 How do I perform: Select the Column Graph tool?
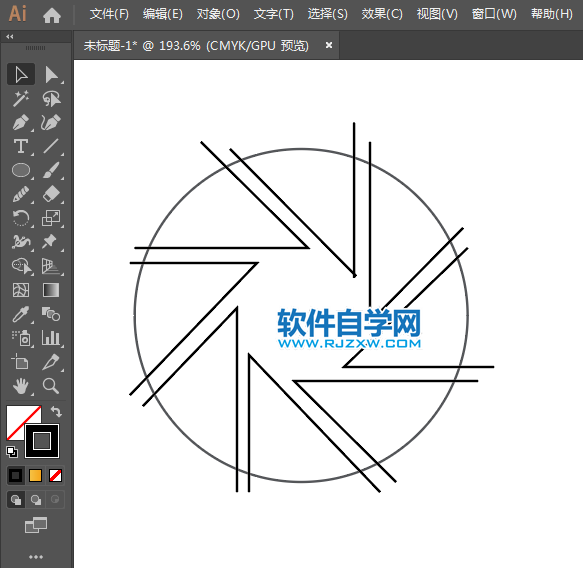tap(51, 338)
